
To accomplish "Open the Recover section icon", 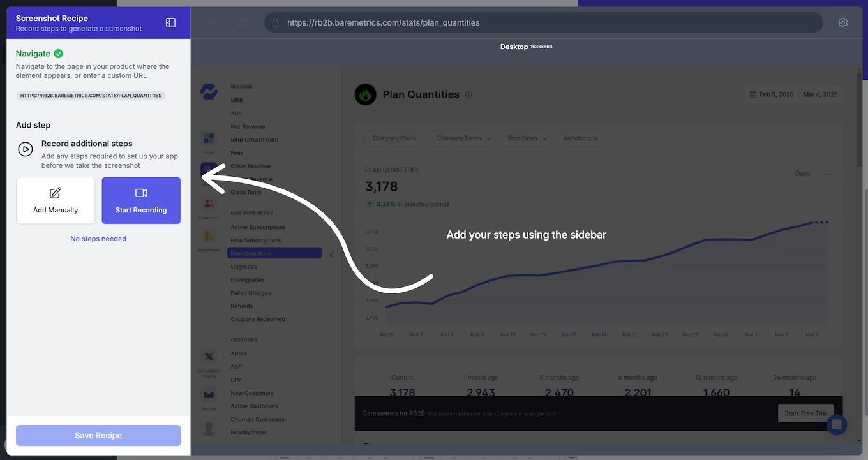I will pos(209,396).
